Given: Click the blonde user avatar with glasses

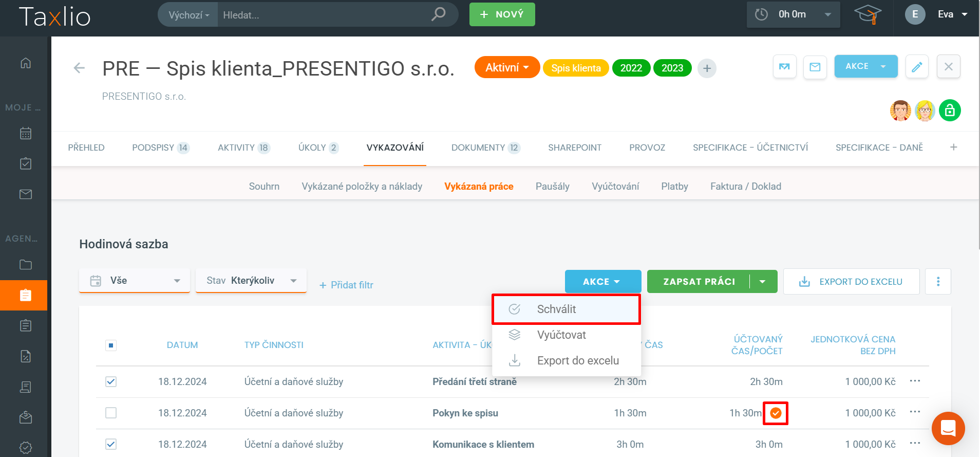Looking at the screenshot, I should pos(925,111).
